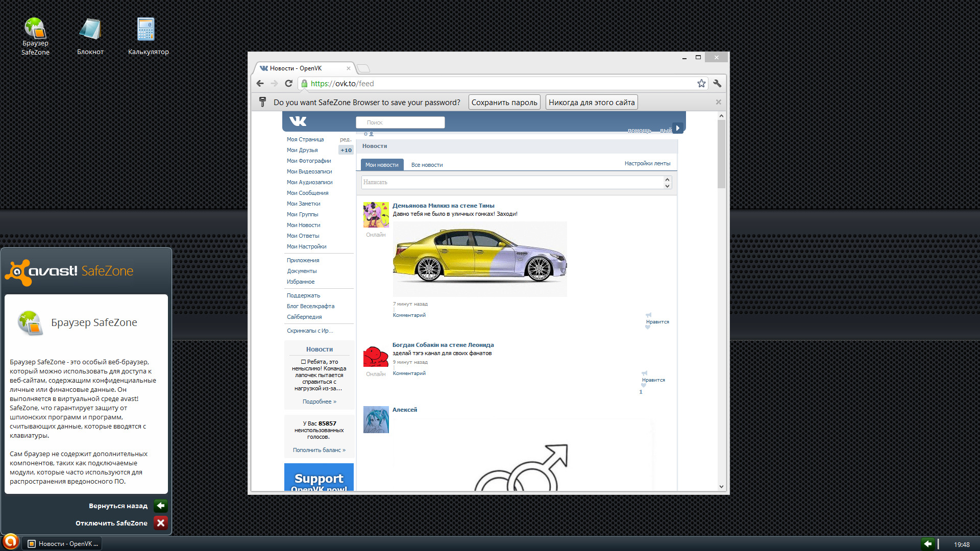Click the header play arrow button

pos(678,128)
